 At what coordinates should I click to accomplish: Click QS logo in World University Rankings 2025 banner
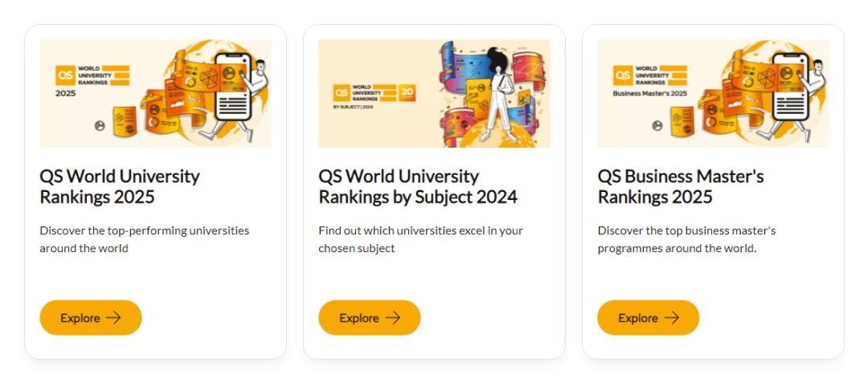pos(65,75)
